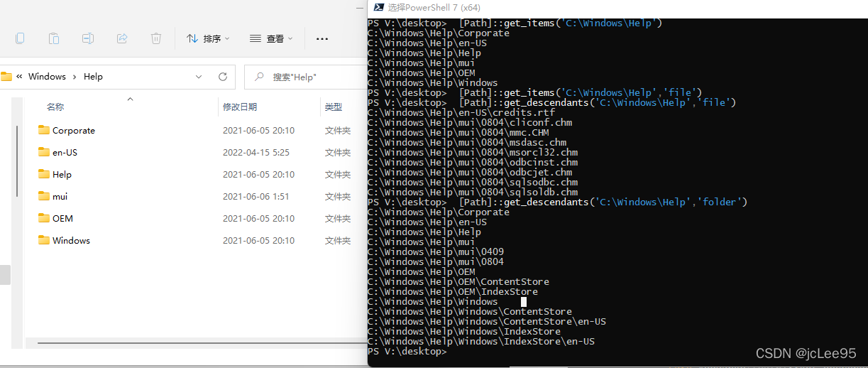Click the Windows breadcrumb in address bar
This screenshot has height=368, width=868.
coord(47,77)
